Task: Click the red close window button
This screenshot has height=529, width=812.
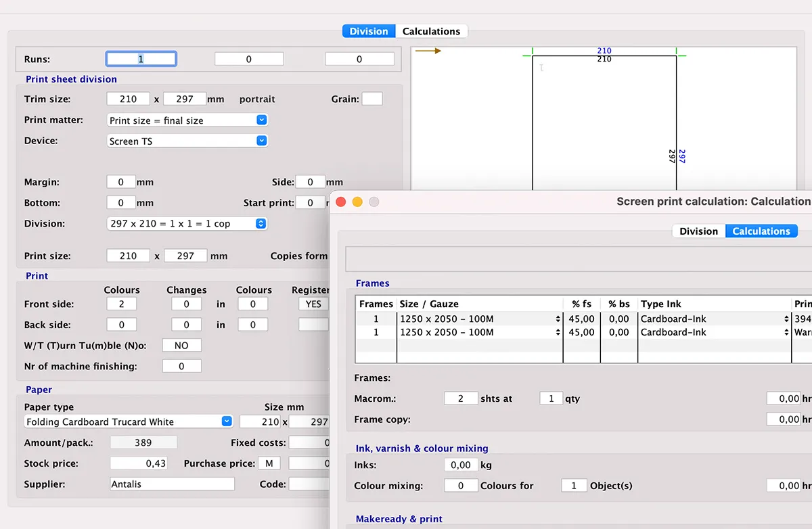Action: click(x=341, y=202)
